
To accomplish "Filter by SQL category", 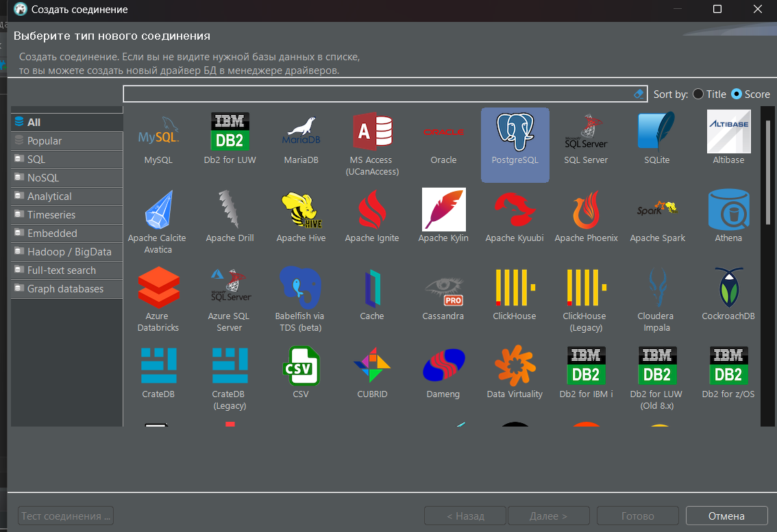I will coord(67,160).
